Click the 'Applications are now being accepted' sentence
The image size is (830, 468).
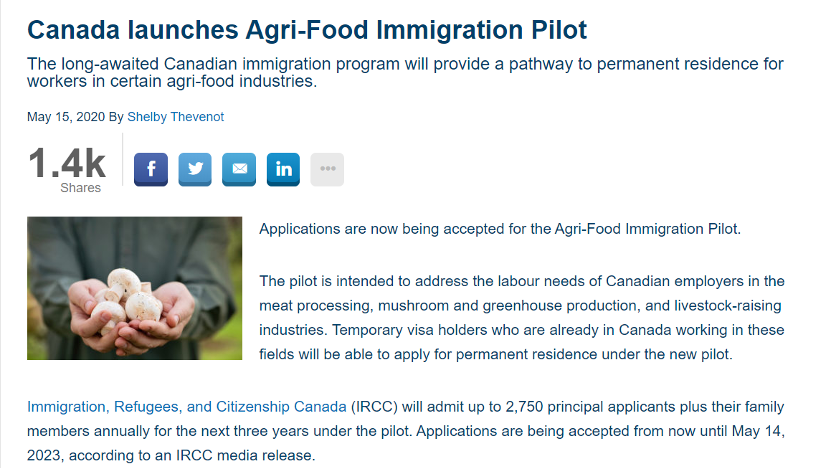point(500,229)
